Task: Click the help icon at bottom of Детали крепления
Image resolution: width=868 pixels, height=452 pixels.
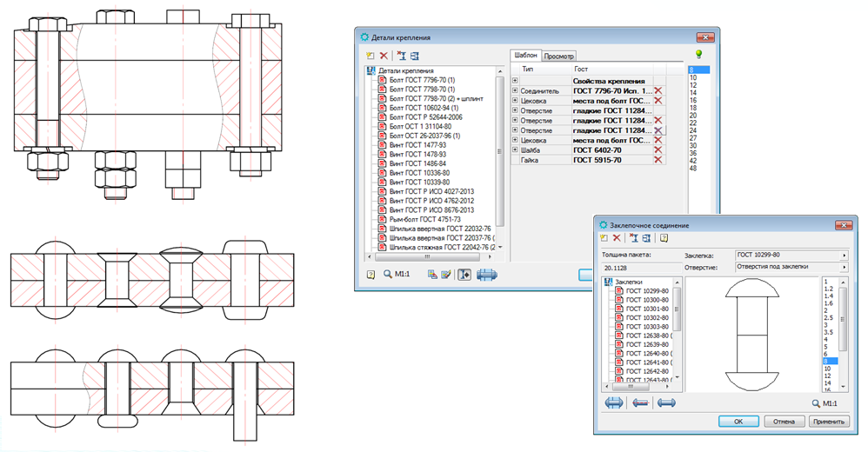Action: pos(371,275)
